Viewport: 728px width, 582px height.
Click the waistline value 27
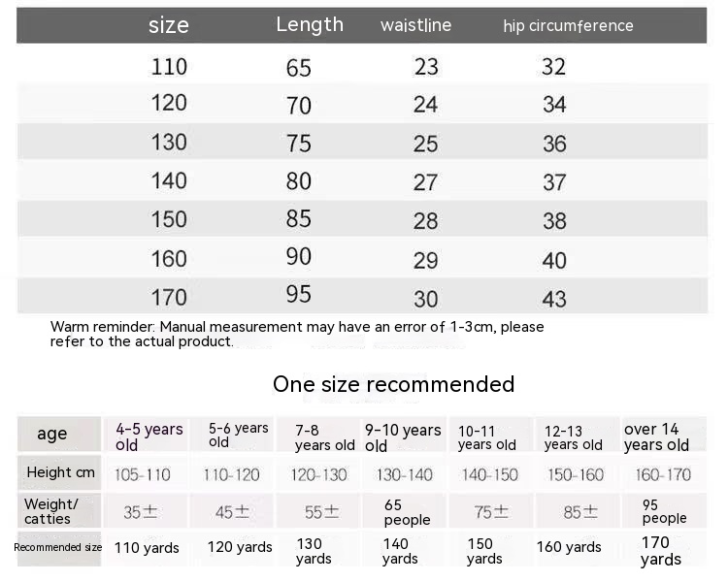point(426,182)
